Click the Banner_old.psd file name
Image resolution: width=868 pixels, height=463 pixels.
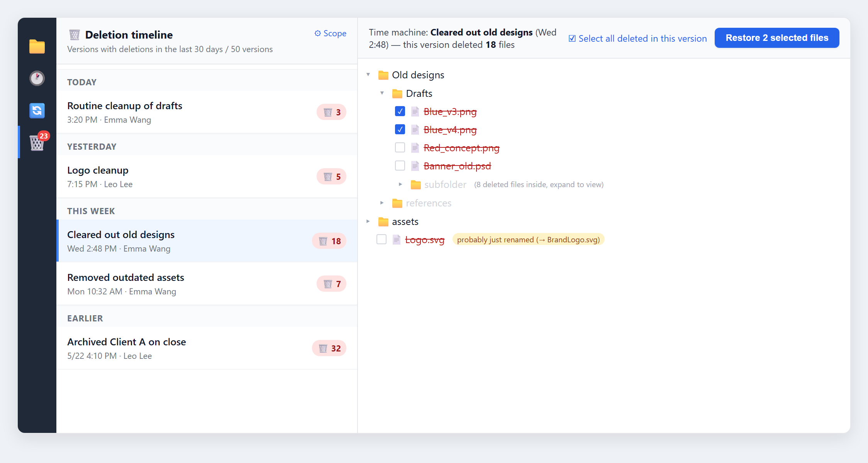click(457, 166)
